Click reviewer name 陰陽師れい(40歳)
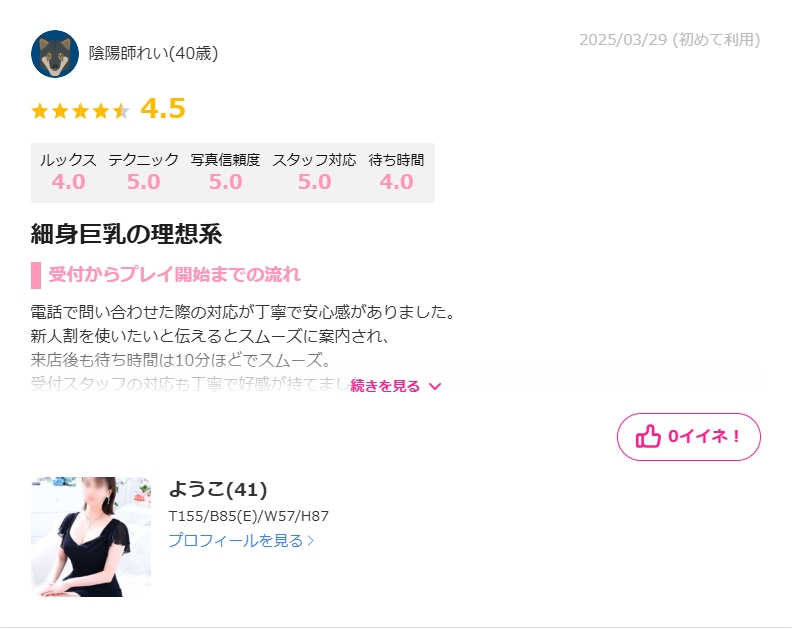792x629 pixels. pyautogui.click(x=154, y=53)
